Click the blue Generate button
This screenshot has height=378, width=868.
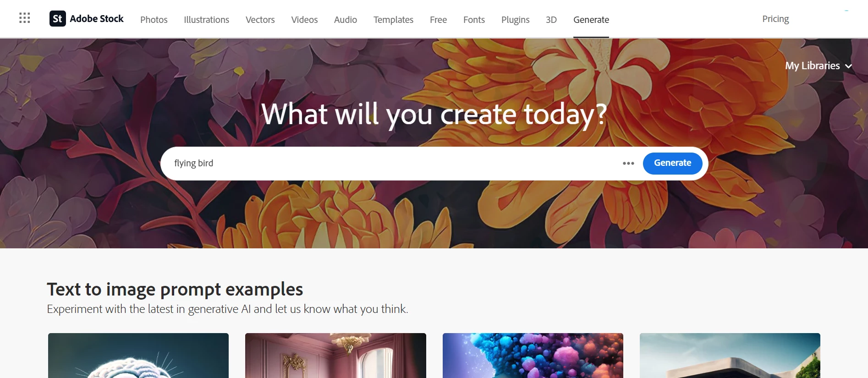(x=672, y=164)
